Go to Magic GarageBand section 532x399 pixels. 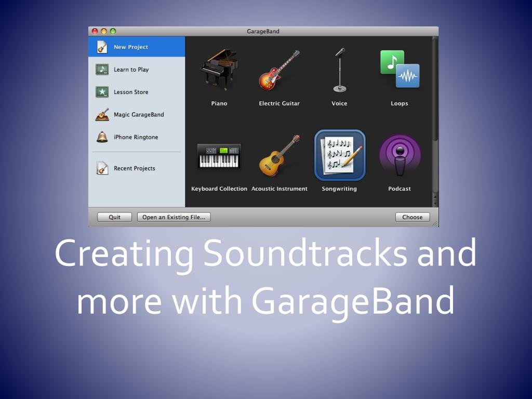coord(137,115)
